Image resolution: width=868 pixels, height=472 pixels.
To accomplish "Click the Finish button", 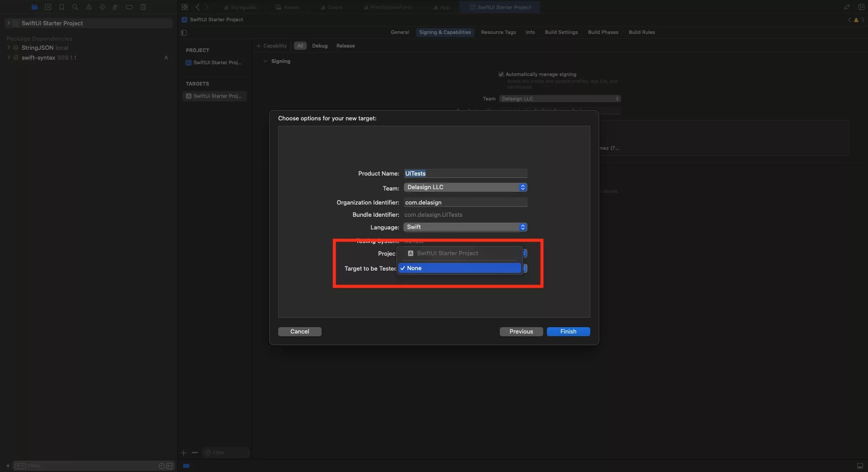I will point(568,332).
